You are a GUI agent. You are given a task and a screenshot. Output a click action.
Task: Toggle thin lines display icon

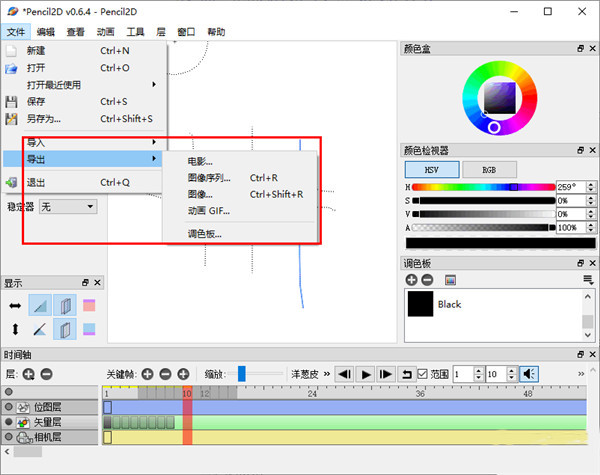point(39,328)
